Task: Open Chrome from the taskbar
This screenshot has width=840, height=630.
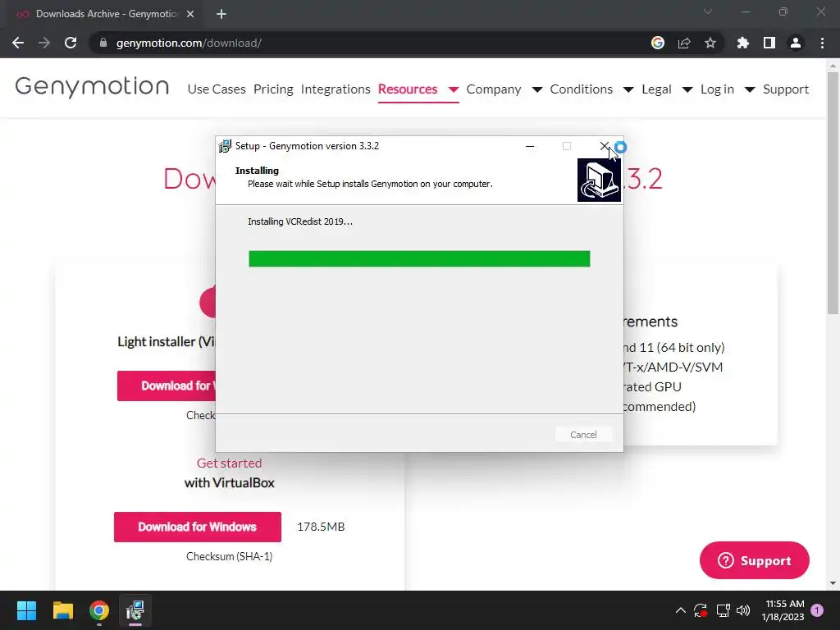Action: pos(99,610)
